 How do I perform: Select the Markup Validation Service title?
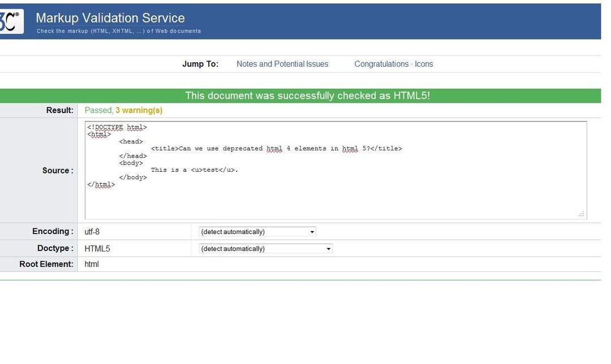(110, 18)
